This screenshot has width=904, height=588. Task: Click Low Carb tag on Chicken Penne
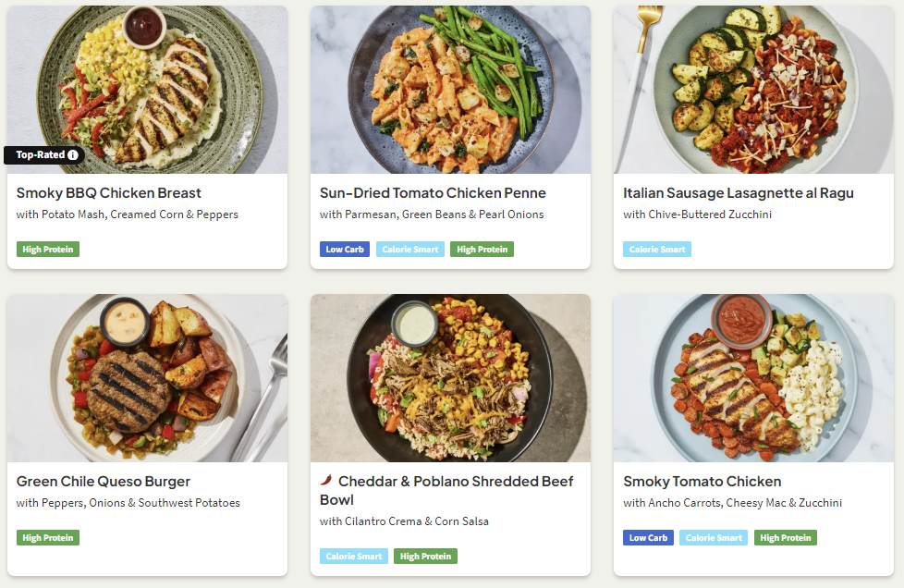point(345,250)
